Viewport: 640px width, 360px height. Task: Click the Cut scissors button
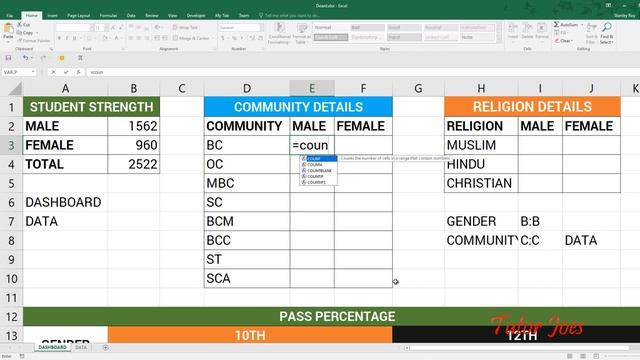pos(23,24)
